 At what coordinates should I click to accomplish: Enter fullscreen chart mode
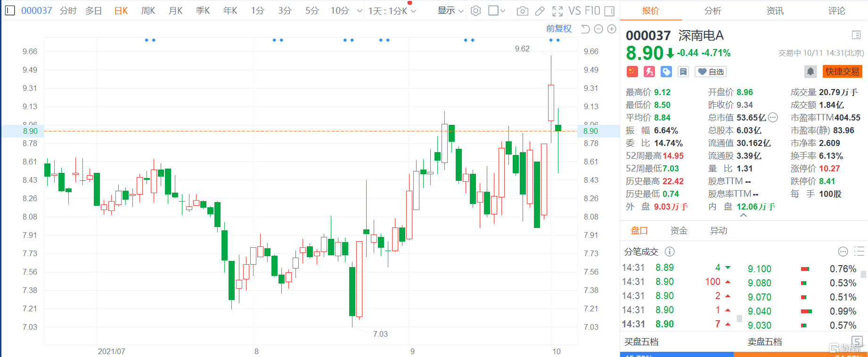[x=557, y=11]
